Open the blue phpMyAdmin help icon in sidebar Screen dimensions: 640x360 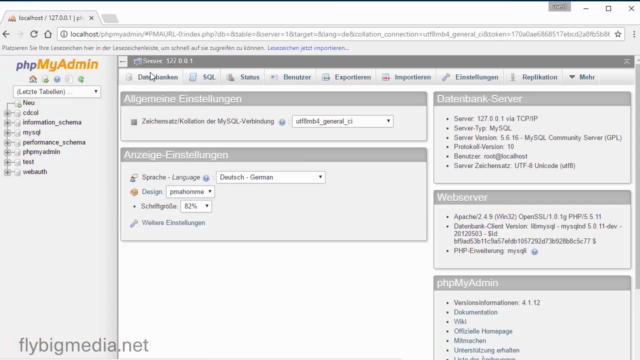pos(57,79)
